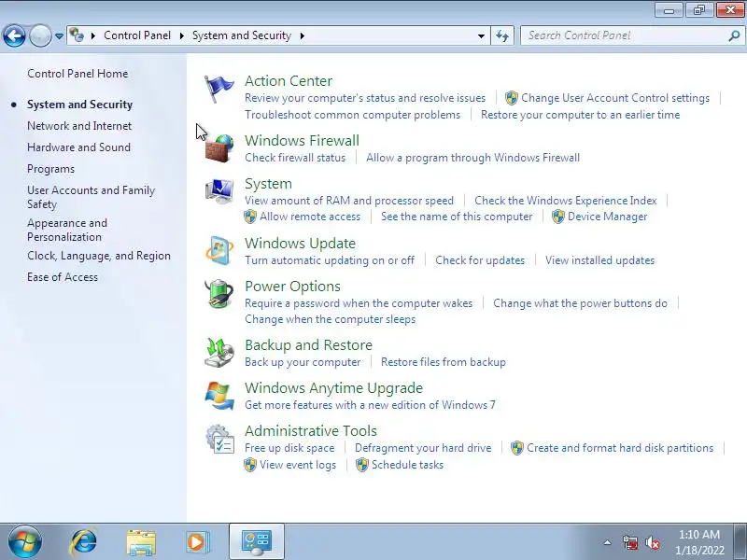Click shield icon beside Create and format partitions

click(x=517, y=448)
